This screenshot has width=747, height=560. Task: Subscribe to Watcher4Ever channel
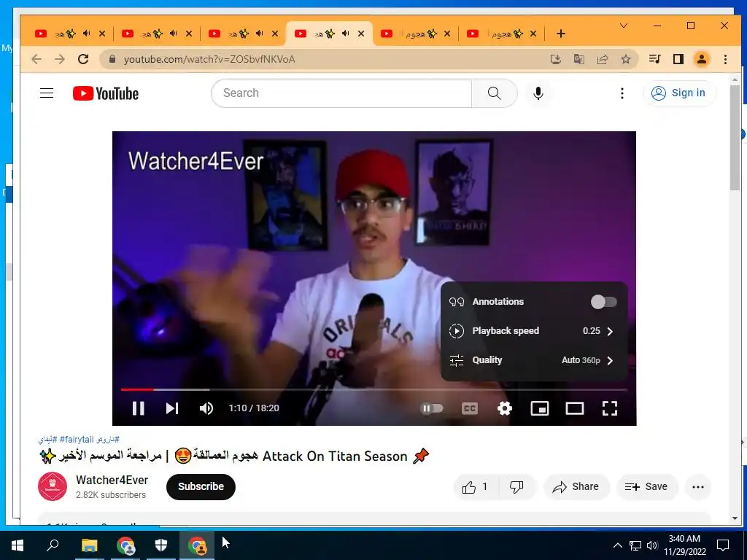[201, 486]
